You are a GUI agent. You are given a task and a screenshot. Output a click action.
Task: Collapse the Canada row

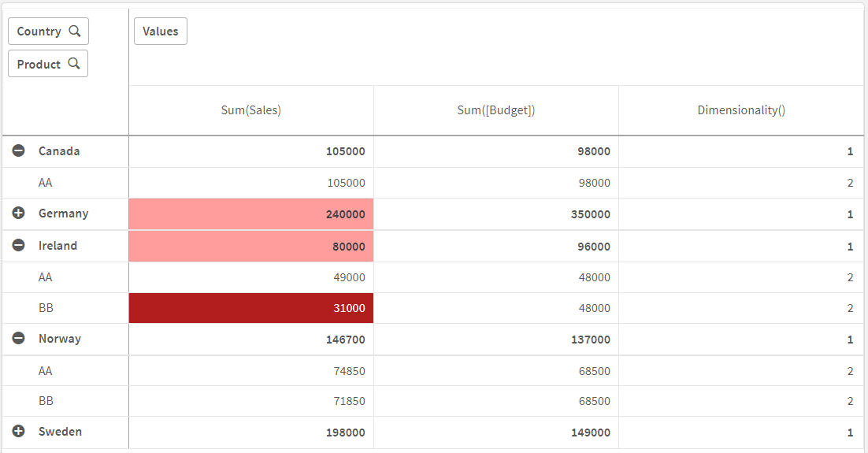pos(19,150)
